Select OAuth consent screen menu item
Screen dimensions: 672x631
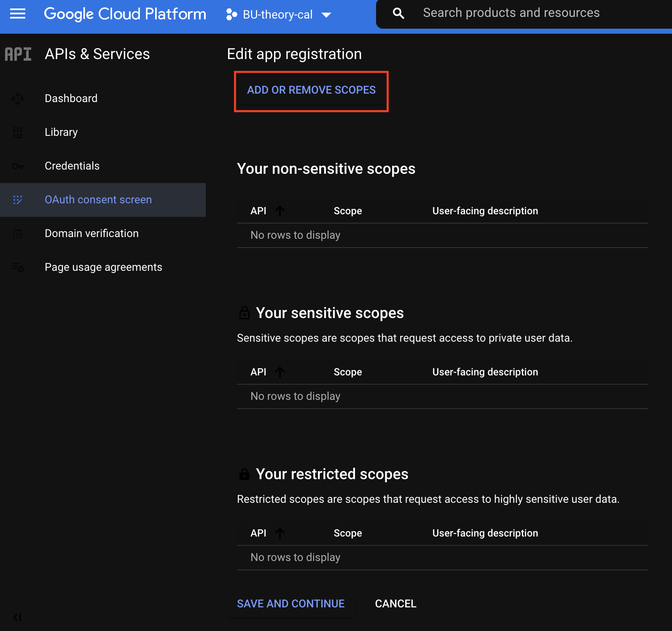click(x=103, y=200)
